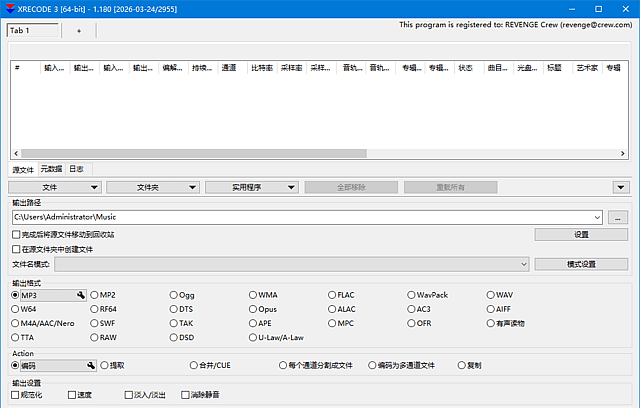This screenshot has height=408, width=640.
Task: Click the 设置 settings button
Action: (581, 235)
